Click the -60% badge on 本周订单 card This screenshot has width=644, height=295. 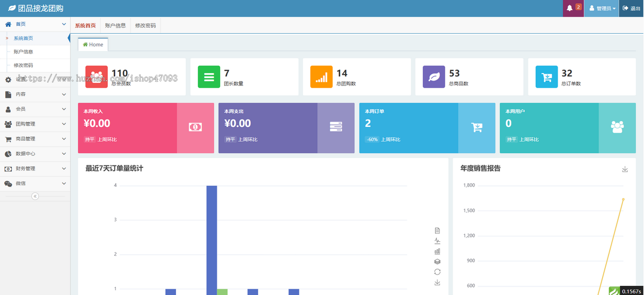(x=372, y=139)
